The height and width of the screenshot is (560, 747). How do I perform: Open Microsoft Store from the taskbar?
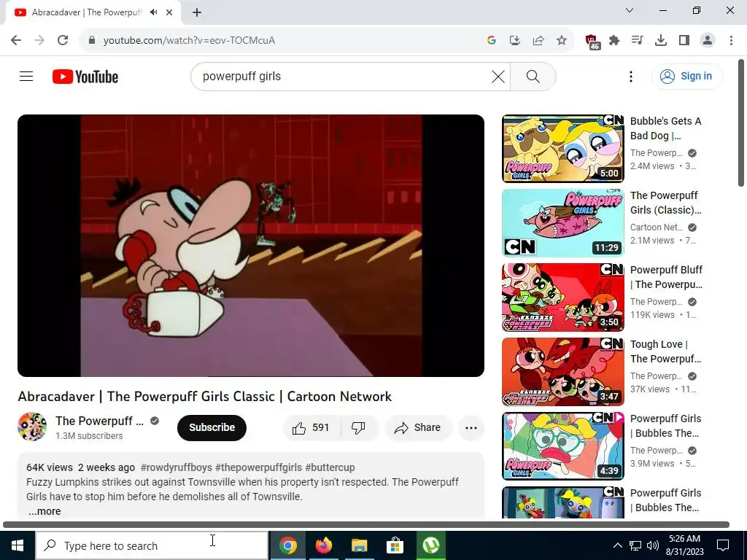click(x=395, y=545)
